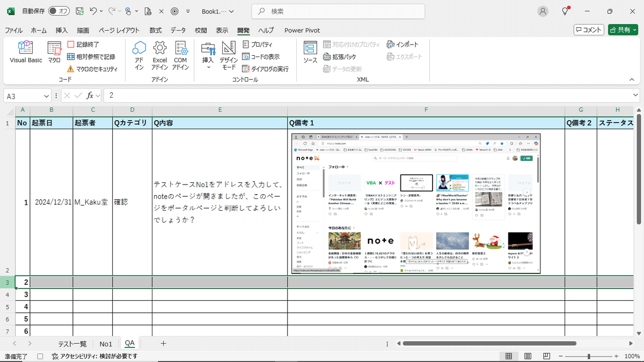The image size is (644, 362).
Task: Click アクセシビリティ: 検討が必要です status
Action: [94, 356]
